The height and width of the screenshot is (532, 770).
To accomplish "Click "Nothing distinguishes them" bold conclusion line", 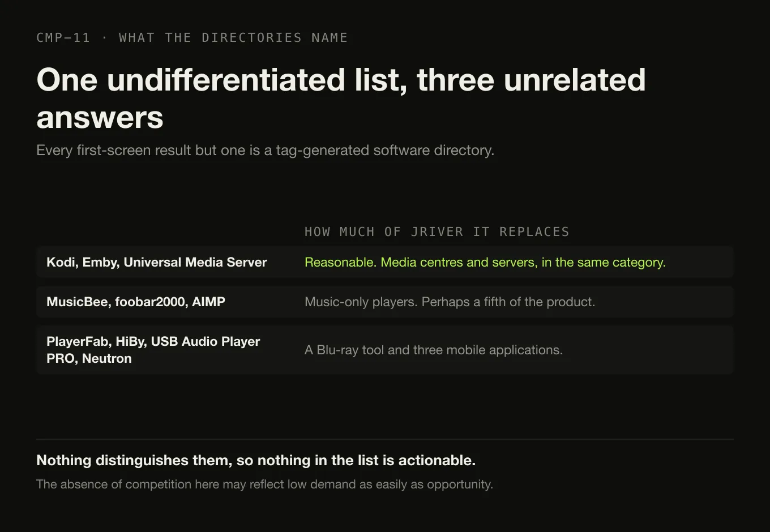I will tap(256, 461).
